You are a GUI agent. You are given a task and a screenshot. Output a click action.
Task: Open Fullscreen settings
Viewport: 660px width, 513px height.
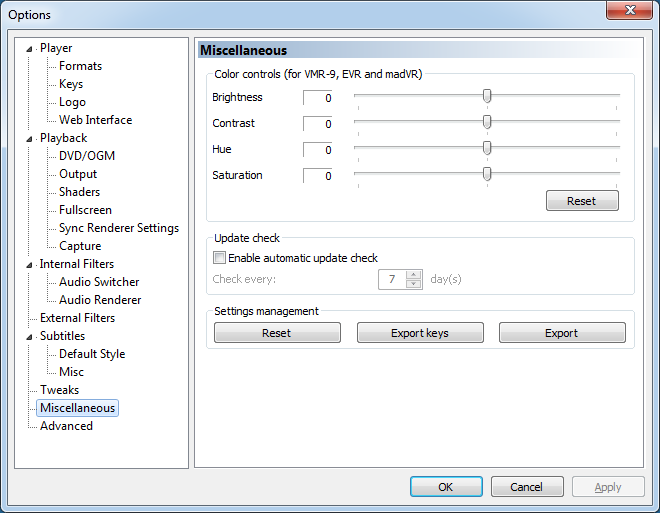pos(85,210)
